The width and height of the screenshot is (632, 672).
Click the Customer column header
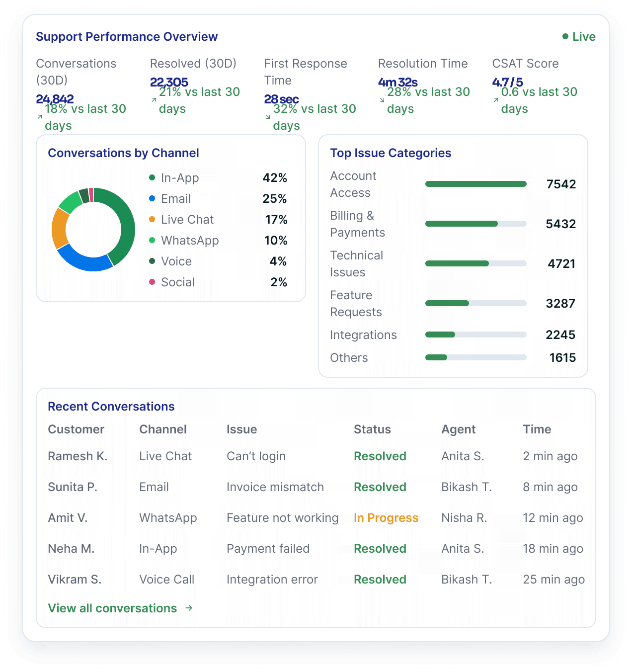pos(76,429)
